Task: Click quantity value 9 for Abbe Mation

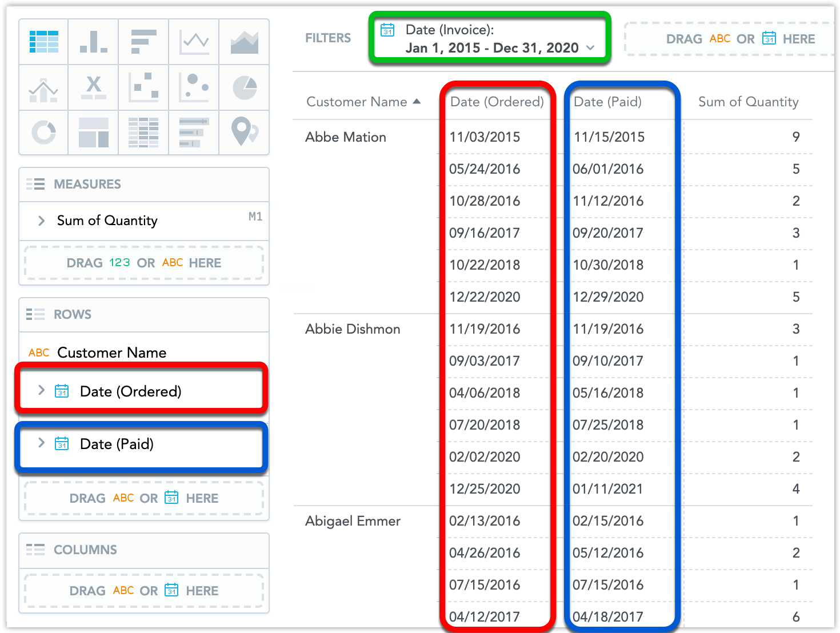Action: pyautogui.click(x=796, y=137)
